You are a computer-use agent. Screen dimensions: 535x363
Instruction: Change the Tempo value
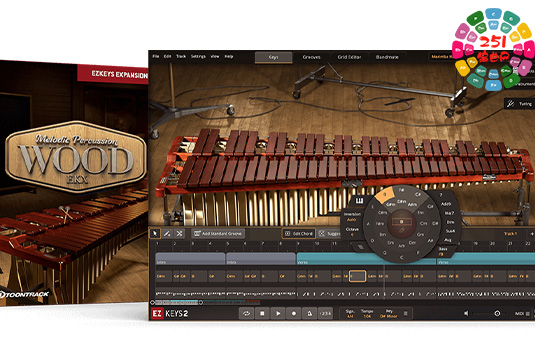coord(367,314)
